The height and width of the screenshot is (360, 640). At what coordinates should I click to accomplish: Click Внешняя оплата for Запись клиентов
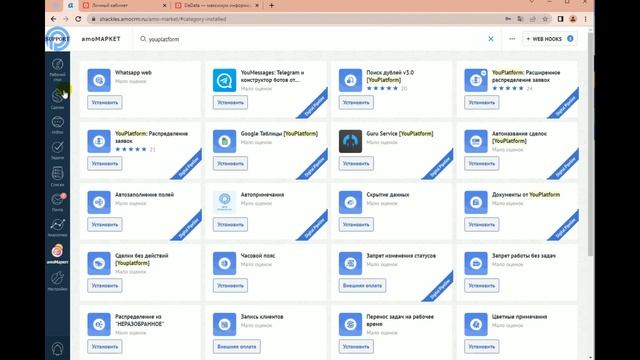[x=237, y=347]
